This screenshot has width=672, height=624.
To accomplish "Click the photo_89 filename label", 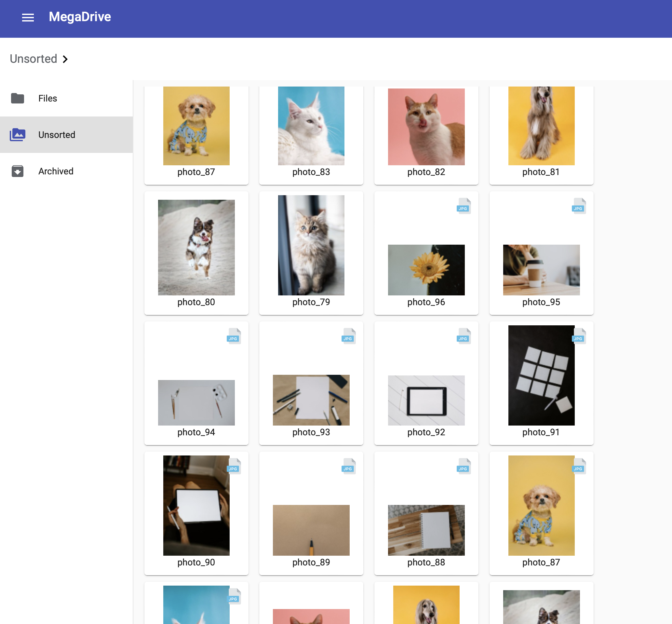I will point(311,562).
